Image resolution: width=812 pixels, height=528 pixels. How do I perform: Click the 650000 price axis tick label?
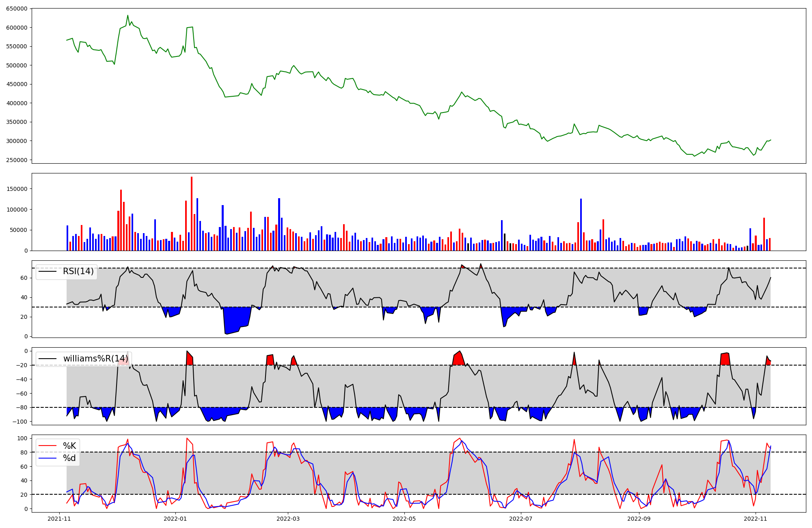click(x=17, y=9)
